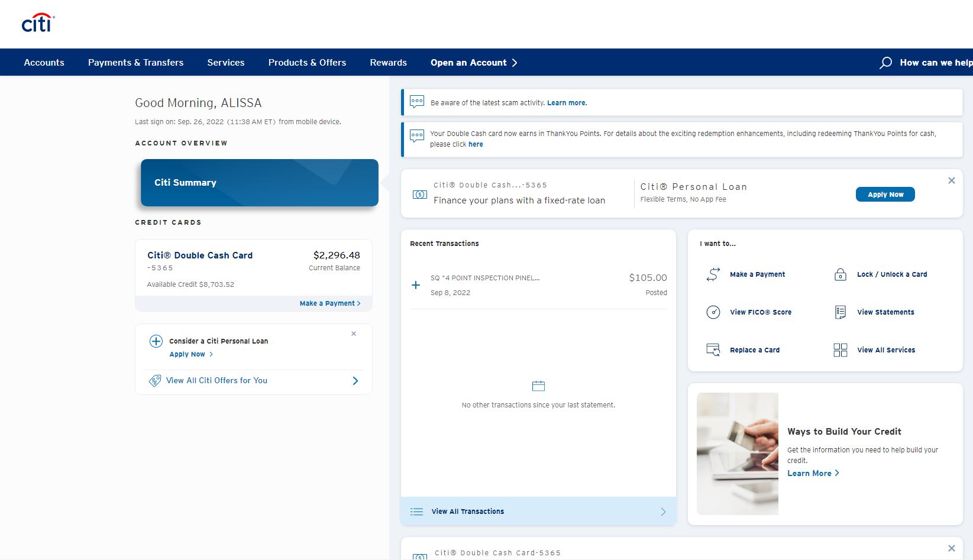Close the bottom Double Cash Card-5365 panel
The height and width of the screenshot is (560, 973).
coord(952,548)
